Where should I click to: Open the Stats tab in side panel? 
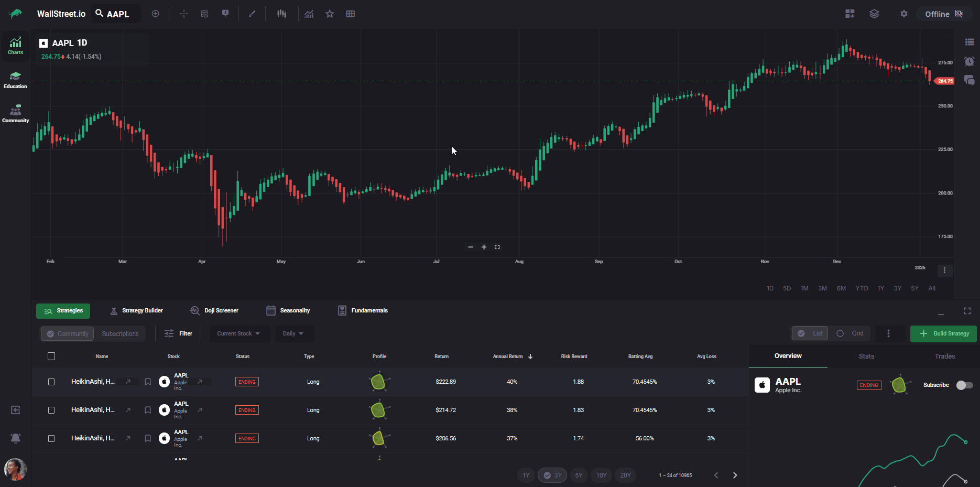[866, 356]
